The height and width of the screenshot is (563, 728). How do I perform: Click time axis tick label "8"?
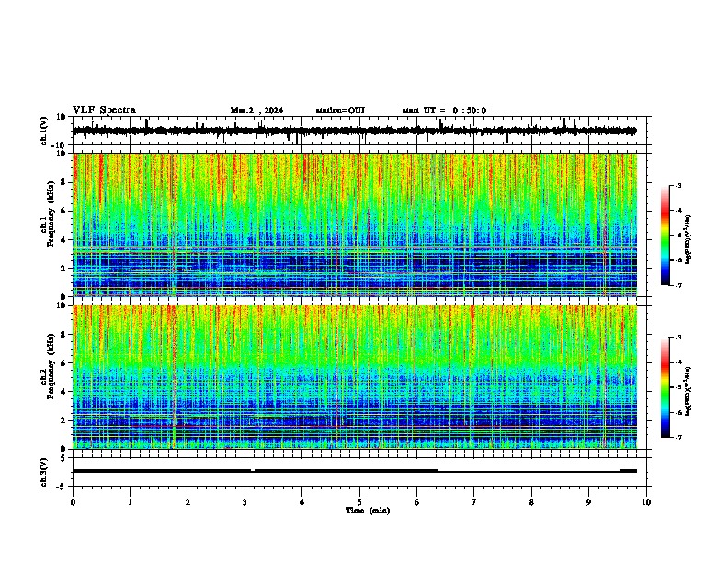(531, 502)
